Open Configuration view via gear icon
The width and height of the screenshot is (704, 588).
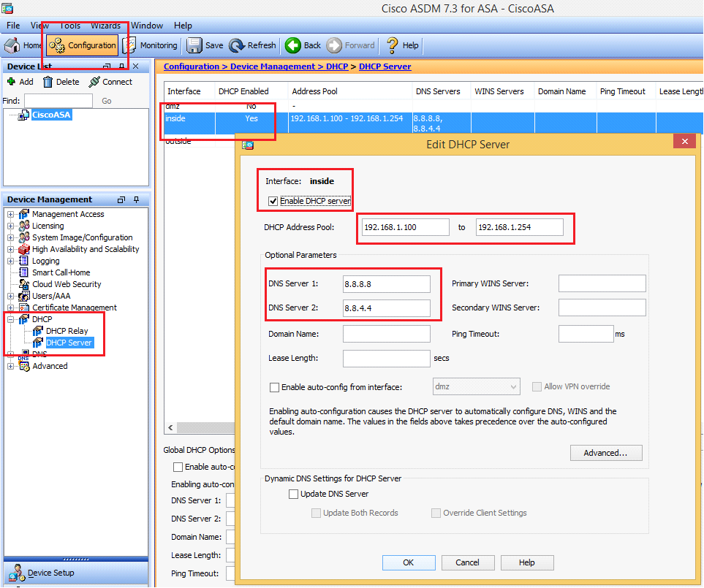57,45
